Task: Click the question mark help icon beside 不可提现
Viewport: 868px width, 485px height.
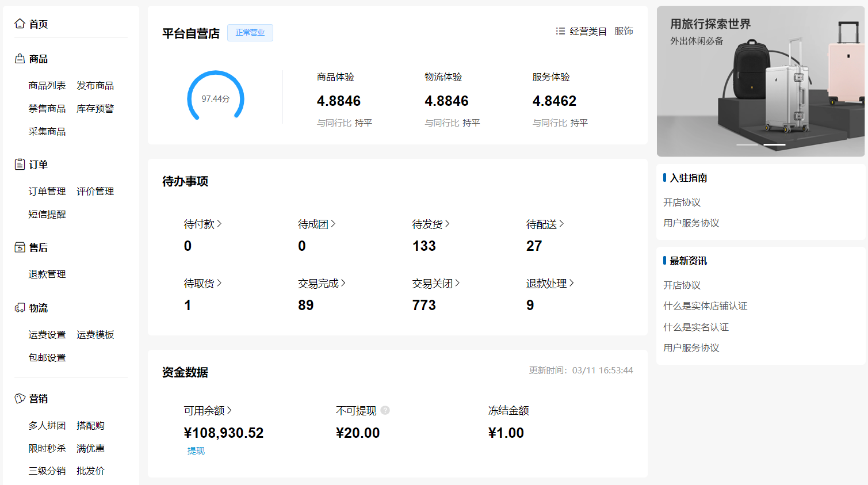Action: (385, 410)
